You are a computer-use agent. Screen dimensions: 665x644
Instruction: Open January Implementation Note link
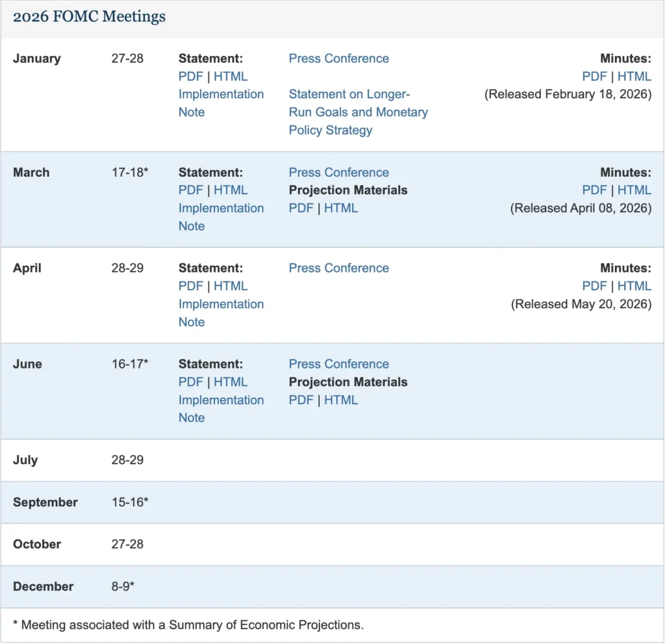(221, 103)
